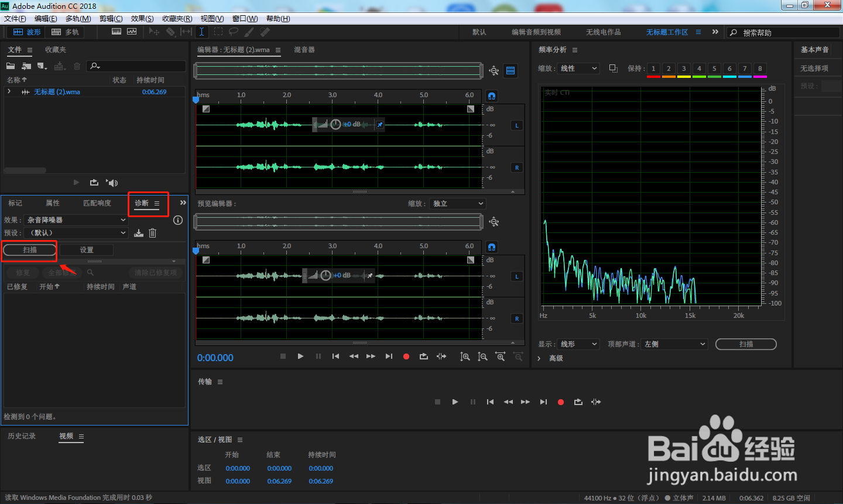Select the Lasso Selection tool

click(x=234, y=32)
